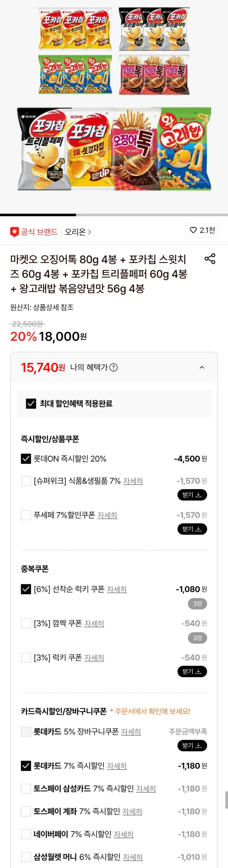Click the image carousel progress bar
Image resolution: width=228 pixels, height=868 pixels.
coord(114,215)
